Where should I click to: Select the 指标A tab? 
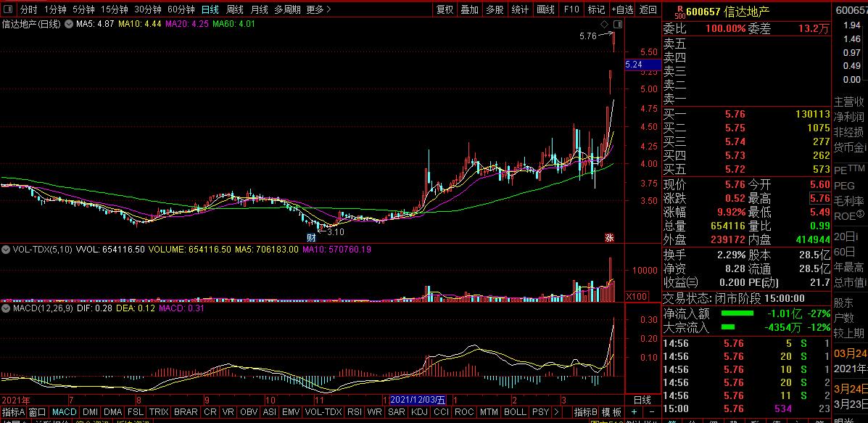[13, 413]
